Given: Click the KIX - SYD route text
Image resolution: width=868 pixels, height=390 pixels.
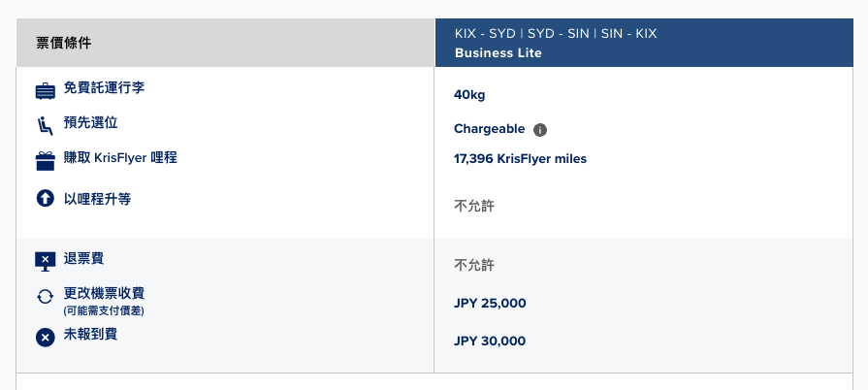Looking at the screenshot, I should 485,33.
